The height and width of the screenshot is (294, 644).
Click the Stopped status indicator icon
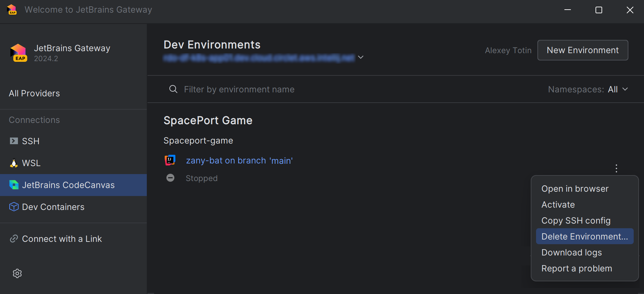click(170, 178)
